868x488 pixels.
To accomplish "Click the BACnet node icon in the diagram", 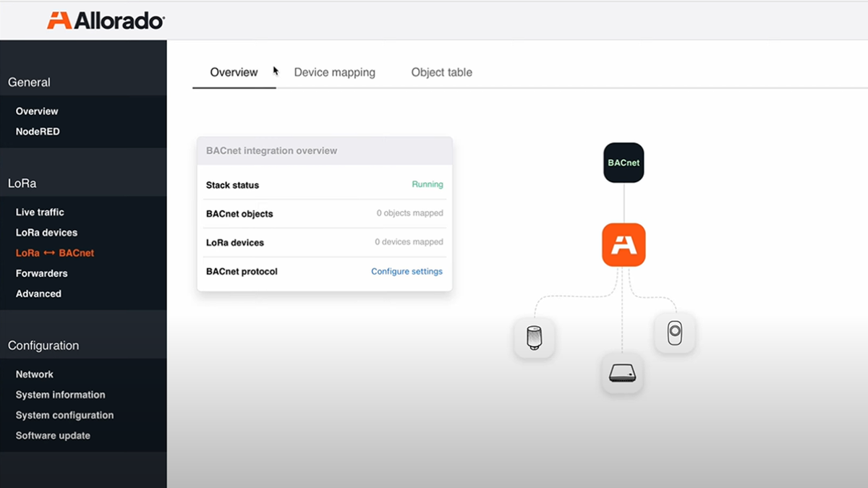I will [x=624, y=163].
